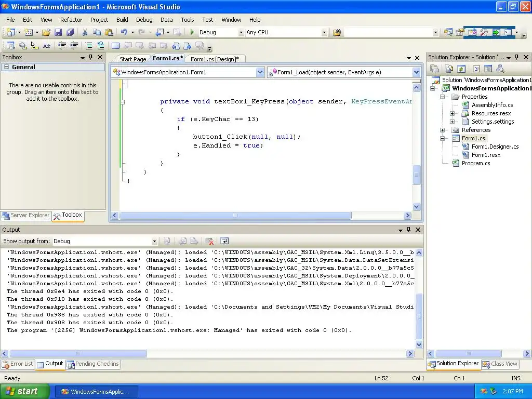
Task: Open the WindowsFormsApplication1.Form1 class dropdown
Action: tap(260, 72)
